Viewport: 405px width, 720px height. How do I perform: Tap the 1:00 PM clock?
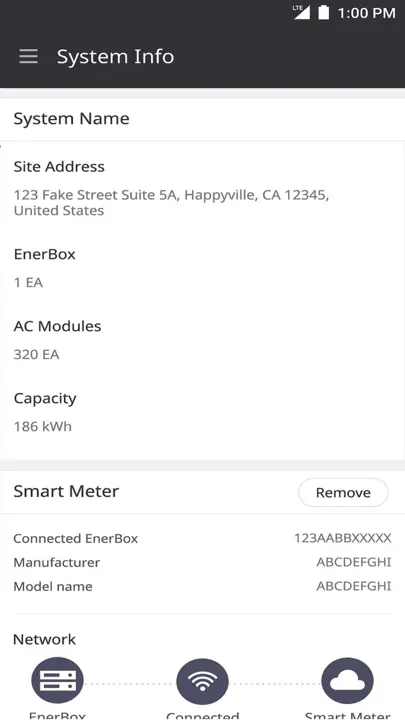[366, 13]
